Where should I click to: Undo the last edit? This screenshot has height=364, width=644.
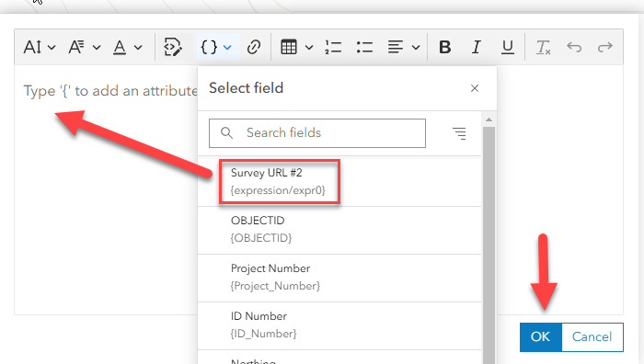[x=574, y=47]
